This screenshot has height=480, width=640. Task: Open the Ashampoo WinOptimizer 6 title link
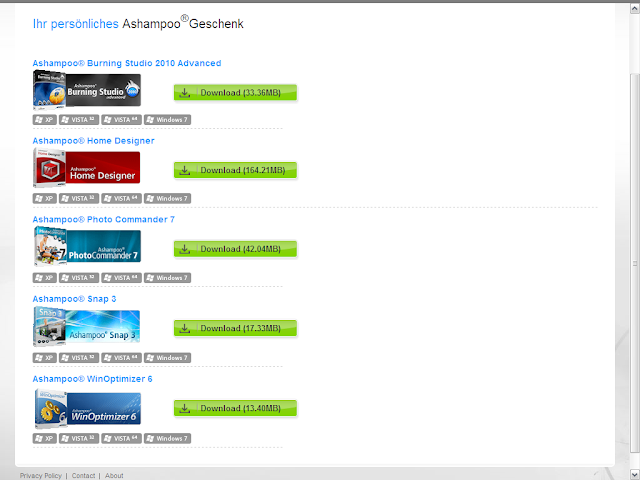tap(92, 379)
